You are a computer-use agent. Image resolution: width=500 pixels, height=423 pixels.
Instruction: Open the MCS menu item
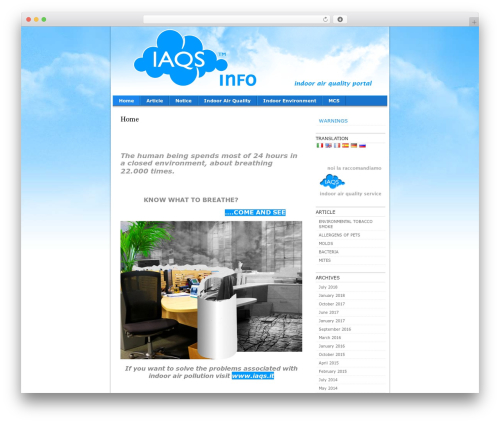tap(334, 101)
